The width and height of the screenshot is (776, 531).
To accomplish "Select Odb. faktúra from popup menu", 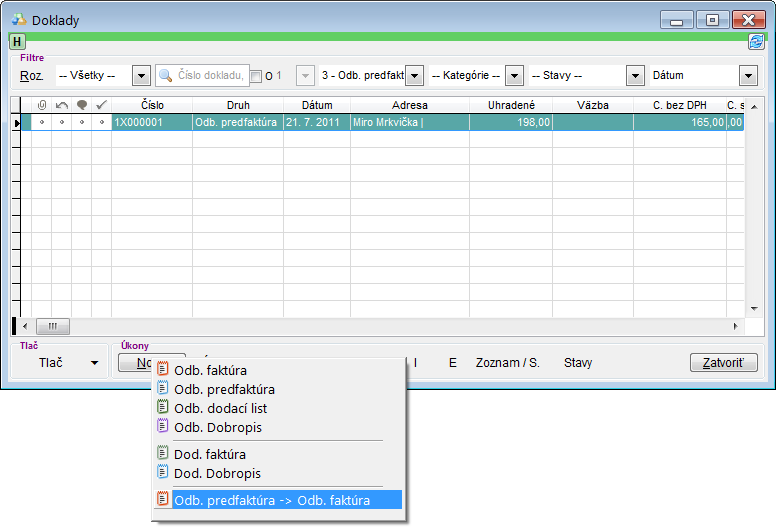I will pos(210,370).
